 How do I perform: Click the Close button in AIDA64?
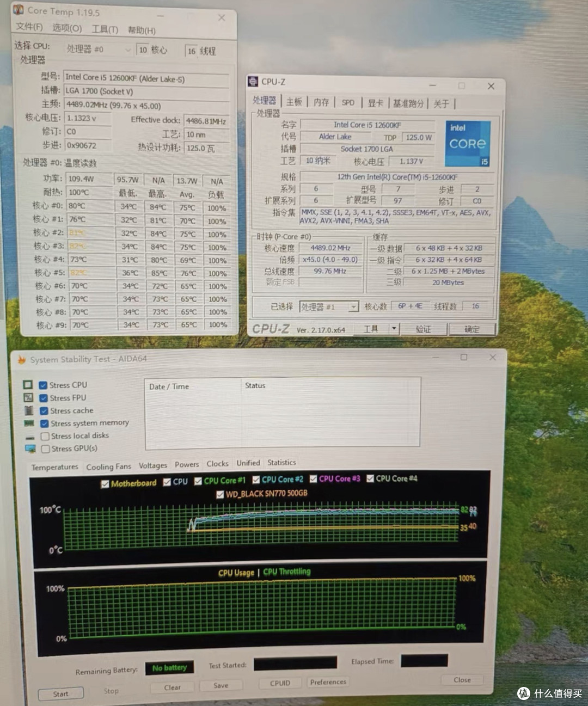point(462,679)
